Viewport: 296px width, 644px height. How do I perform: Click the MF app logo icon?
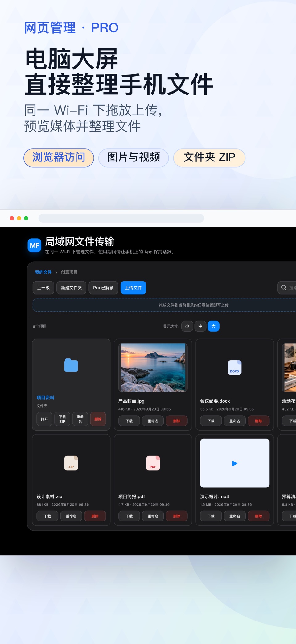(34, 245)
